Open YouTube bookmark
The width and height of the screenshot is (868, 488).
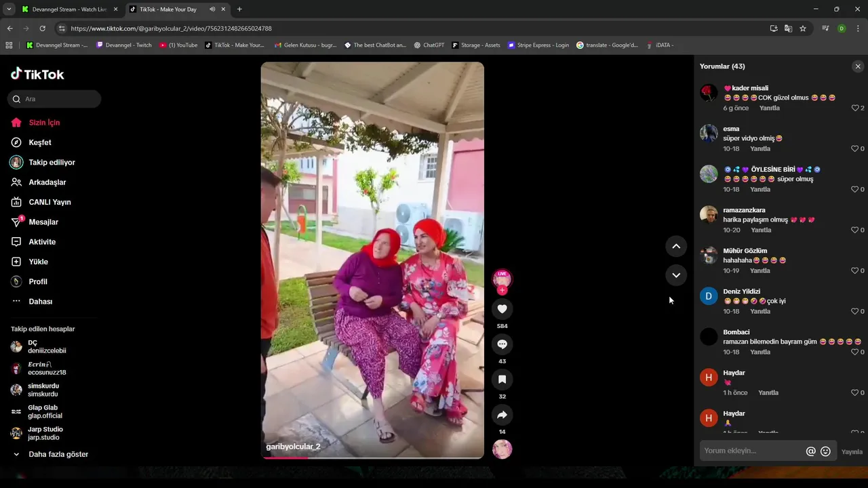(178, 45)
